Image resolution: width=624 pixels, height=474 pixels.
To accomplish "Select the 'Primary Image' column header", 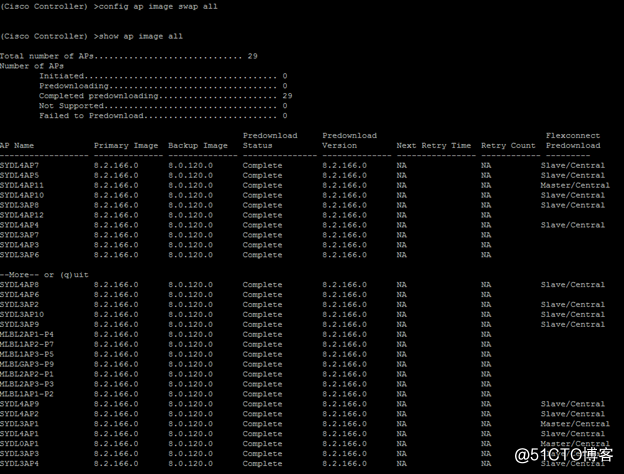I will click(x=126, y=146).
